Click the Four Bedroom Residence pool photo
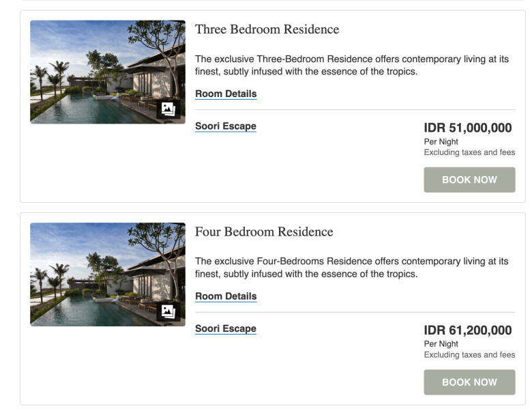Screen dimensions: 532x411 pos(95,274)
